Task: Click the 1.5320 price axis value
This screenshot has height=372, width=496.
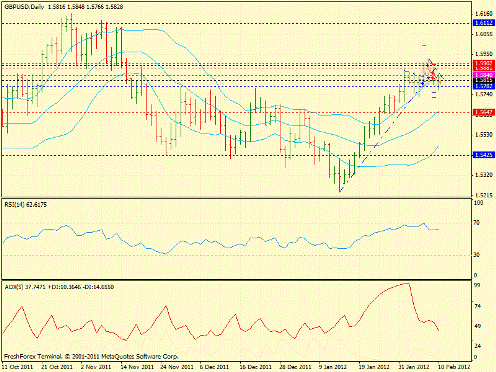Action: pos(484,175)
